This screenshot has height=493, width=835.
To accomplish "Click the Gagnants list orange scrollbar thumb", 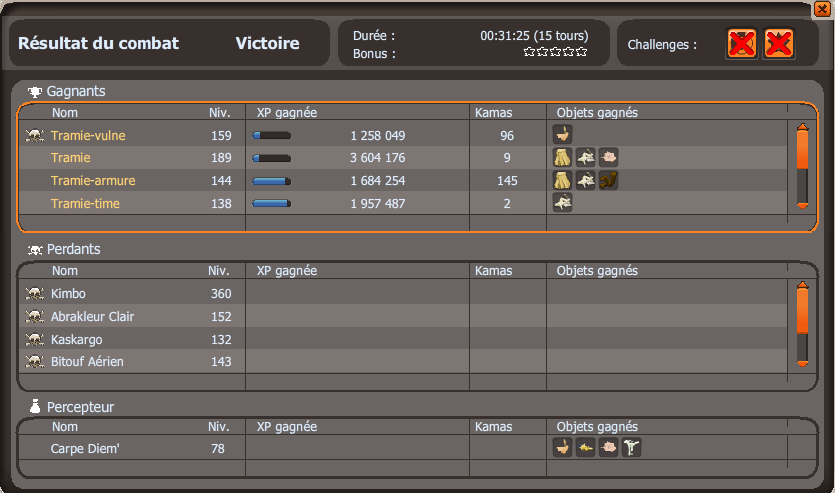I will tap(803, 149).
